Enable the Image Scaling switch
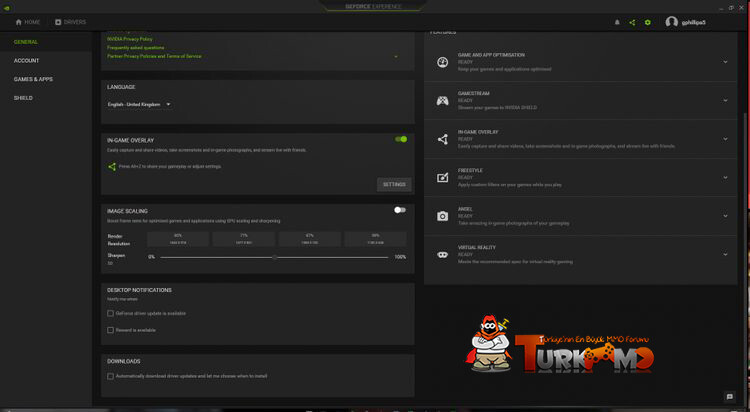Screen dimensions: 750x412 [x=400, y=210]
